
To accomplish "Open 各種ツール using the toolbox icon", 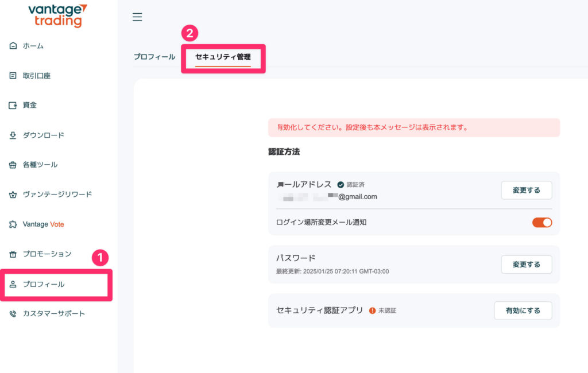I will pyautogui.click(x=13, y=165).
